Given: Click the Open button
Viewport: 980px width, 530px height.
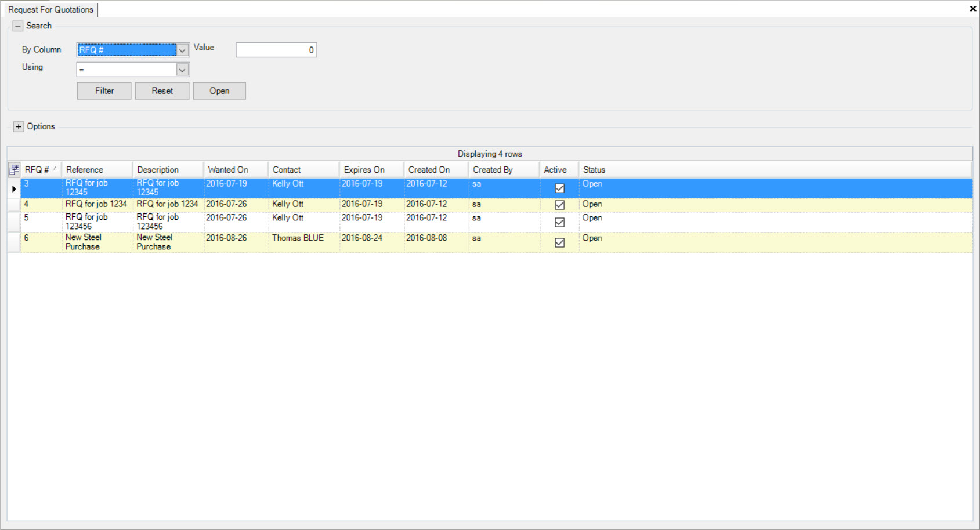Looking at the screenshot, I should (x=219, y=90).
